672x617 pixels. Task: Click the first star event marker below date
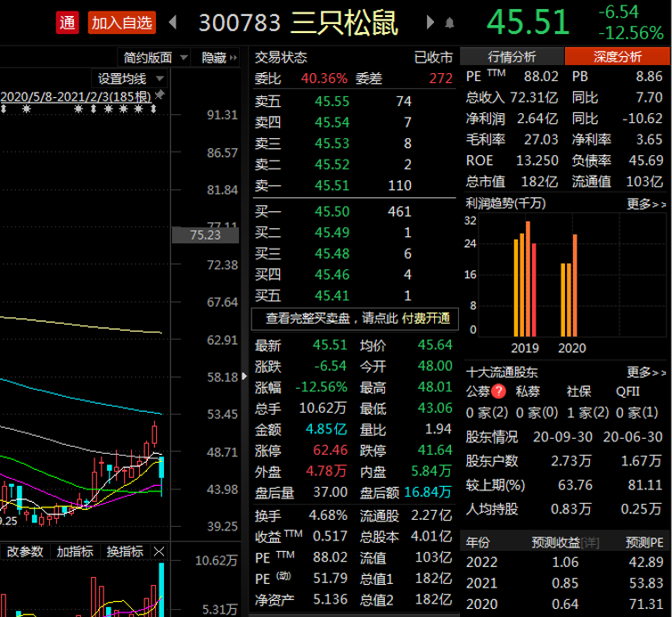coord(27,109)
